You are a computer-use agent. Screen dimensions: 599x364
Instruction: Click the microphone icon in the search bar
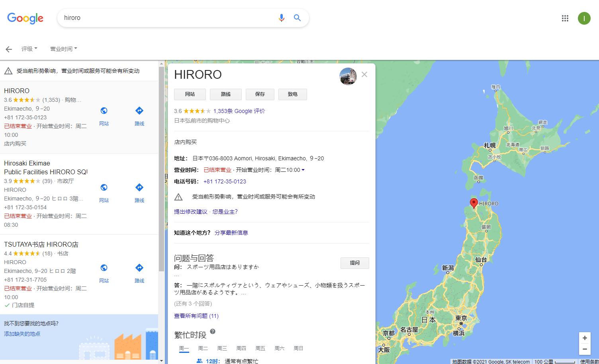[x=282, y=18]
